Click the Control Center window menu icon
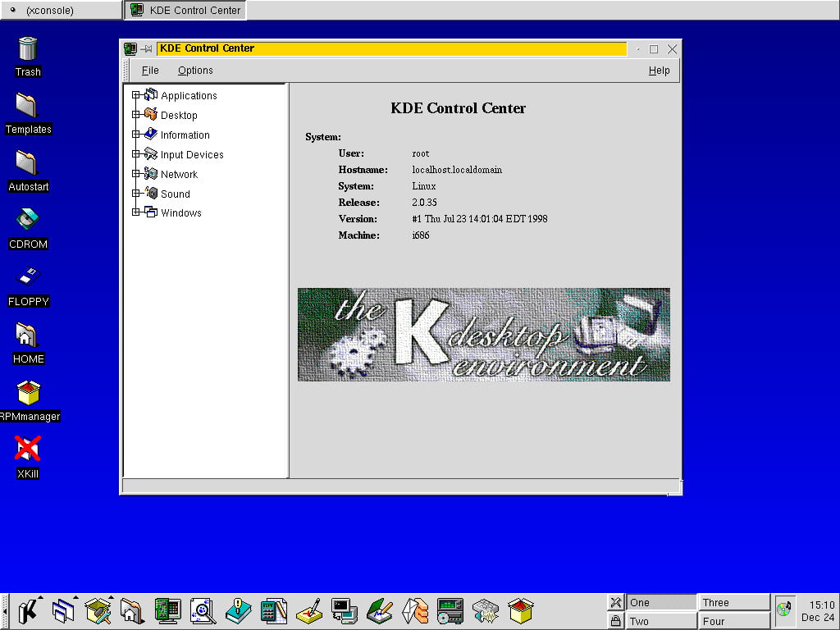Image resolution: width=840 pixels, height=630 pixels. click(130, 48)
